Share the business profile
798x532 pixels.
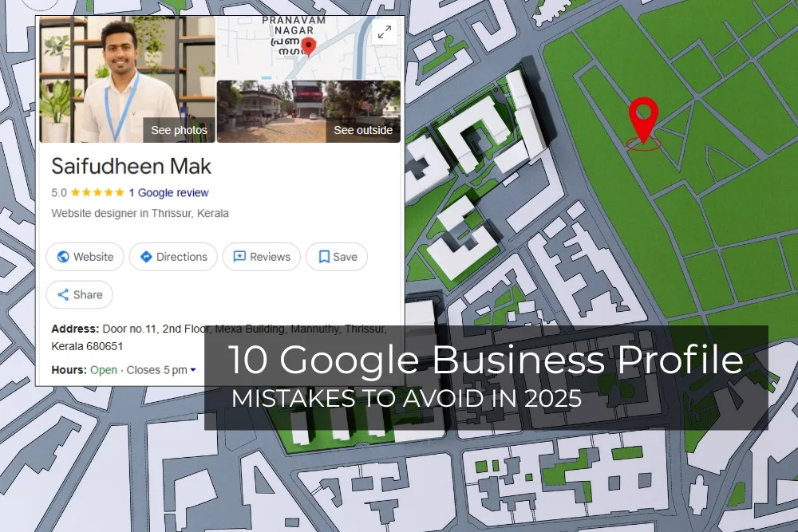[79, 294]
